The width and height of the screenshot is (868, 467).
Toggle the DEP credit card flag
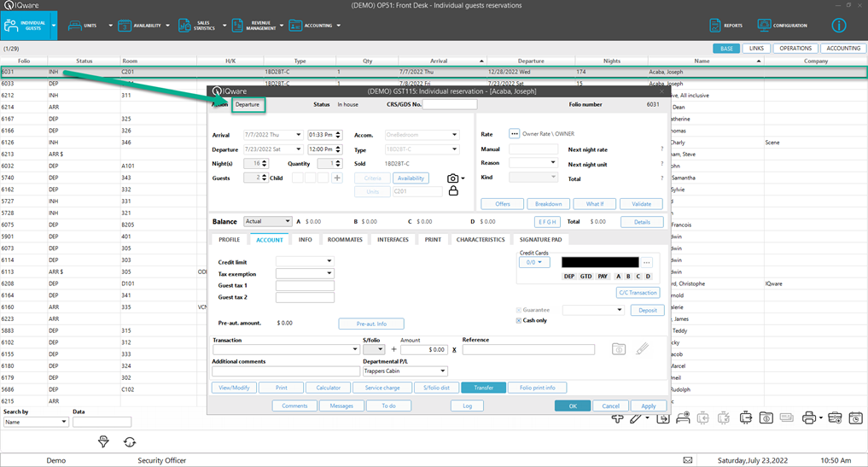pos(569,277)
